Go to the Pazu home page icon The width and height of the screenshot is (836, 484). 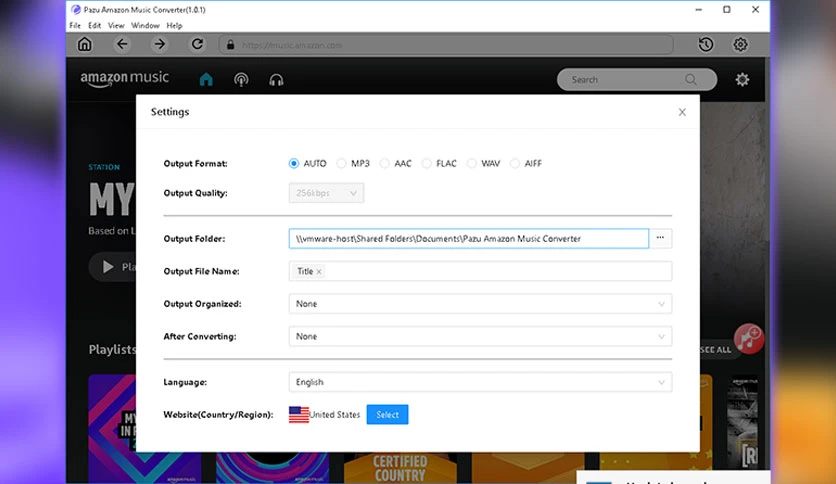point(85,44)
